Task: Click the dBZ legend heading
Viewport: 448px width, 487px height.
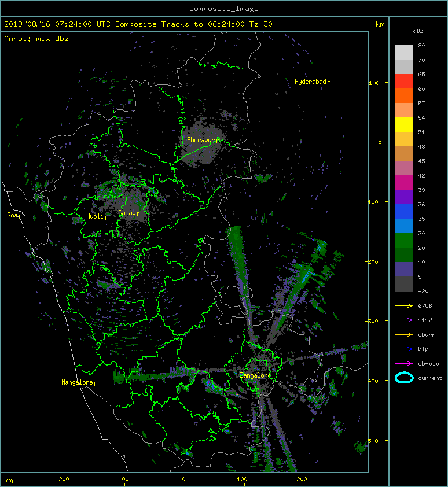Action: 418,31
